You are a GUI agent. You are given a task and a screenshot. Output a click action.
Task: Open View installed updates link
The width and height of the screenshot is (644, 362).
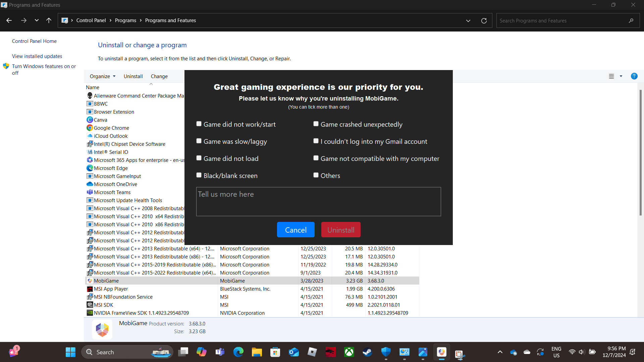pos(37,56)
